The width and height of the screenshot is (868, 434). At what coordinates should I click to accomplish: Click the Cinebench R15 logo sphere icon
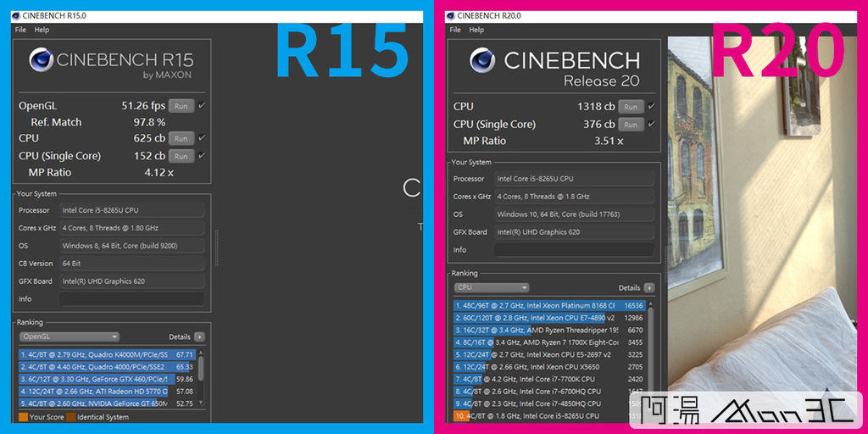[x=41, y=60]
